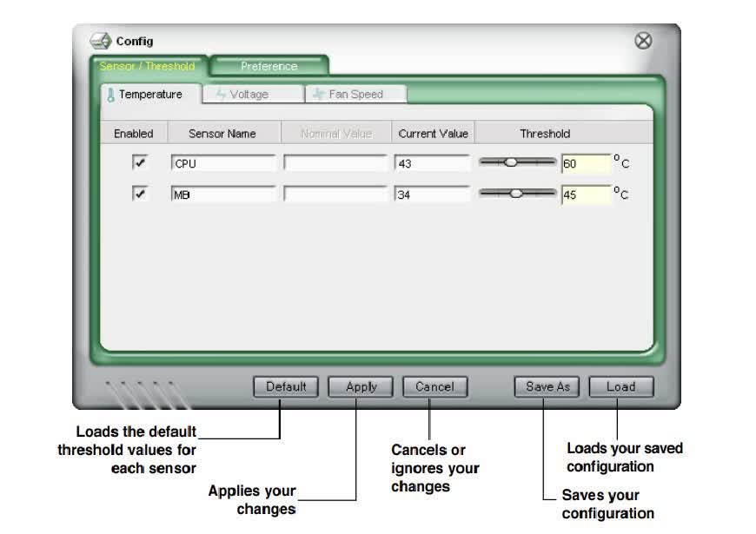This screenshot has height=534, width=756.
Task: Uncheck the CPU sensor enabled checkbox
Action: 139,162
